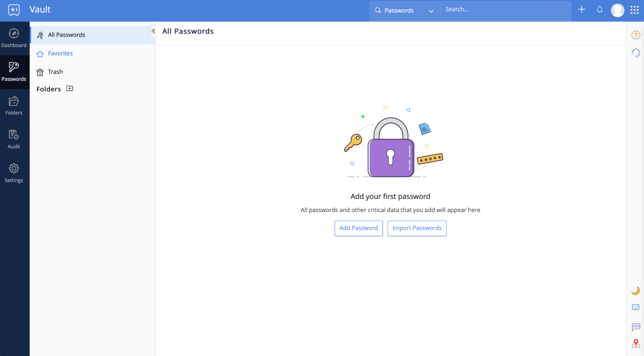Image resolution: width=644 pixels, height=356 pixels.
Task: Open Settings from the sidebar
Action: coord(14,172)
